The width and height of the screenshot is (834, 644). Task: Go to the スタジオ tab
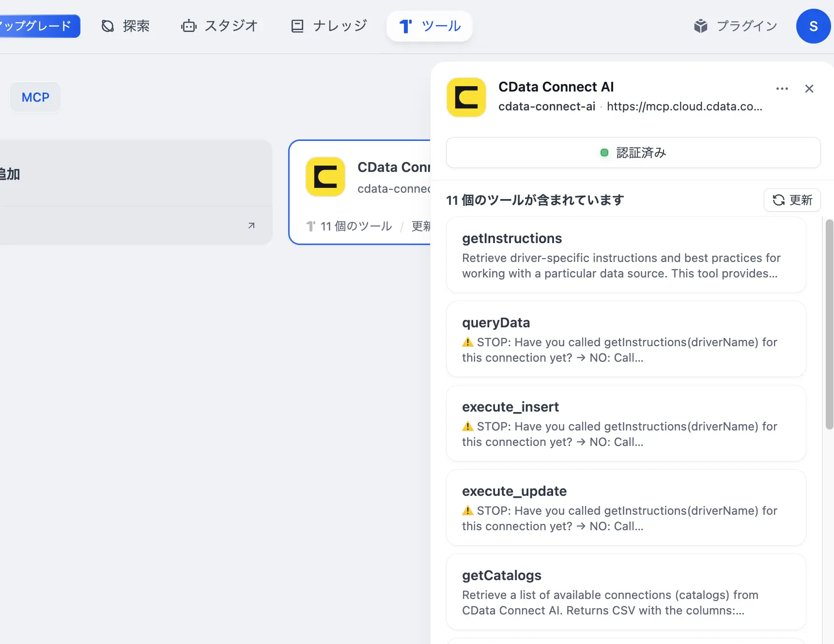coord(219,26)
